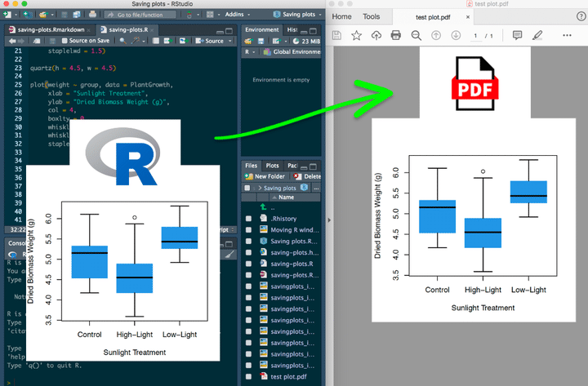Select the highlighter pen tool
Viewport: 588px width, 386px height.
[537, 35]
